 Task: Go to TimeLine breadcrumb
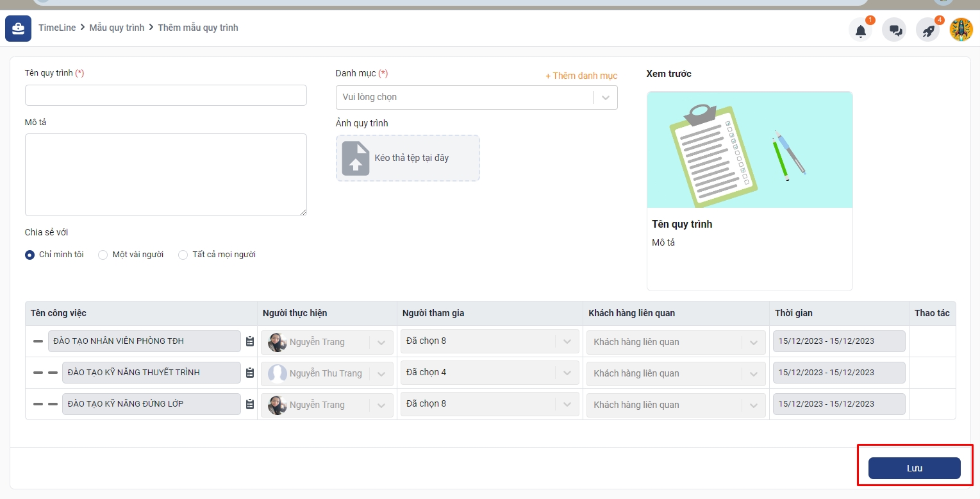coord(57,28)
